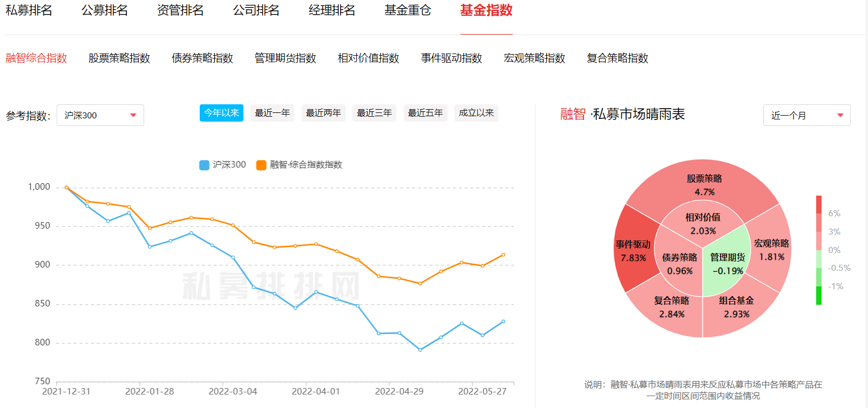Open the 资管排名 tab
The image size is (868, 408).
coord(180,10)
